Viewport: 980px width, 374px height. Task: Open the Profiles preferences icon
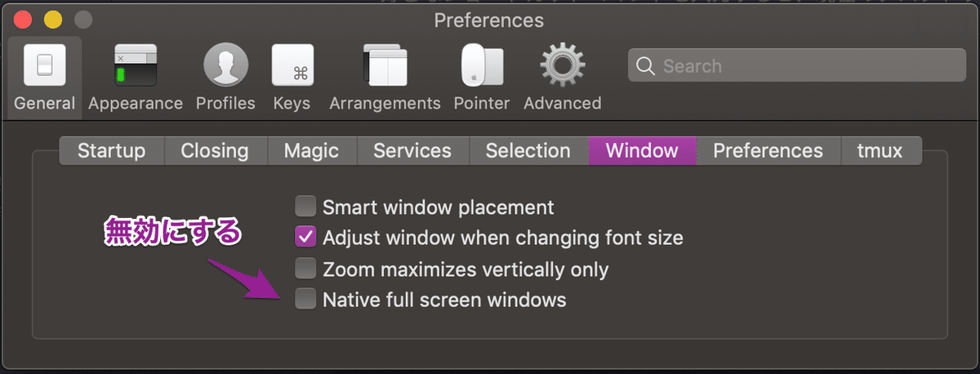(225, 66)
